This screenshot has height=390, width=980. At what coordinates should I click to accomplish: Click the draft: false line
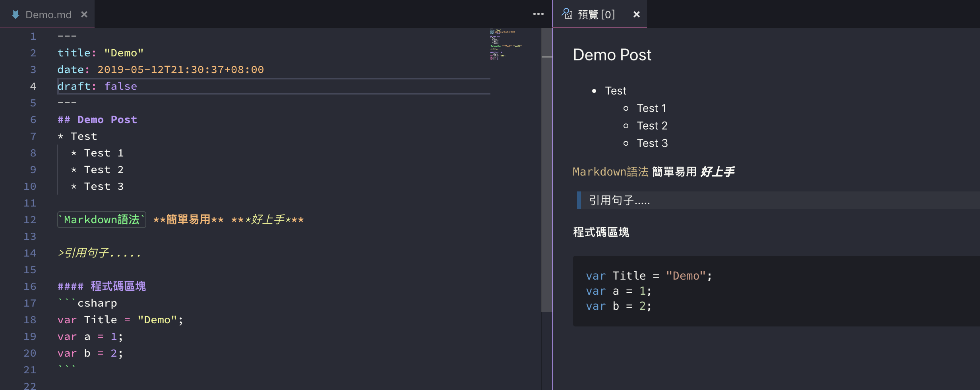[x=97, y=86]
